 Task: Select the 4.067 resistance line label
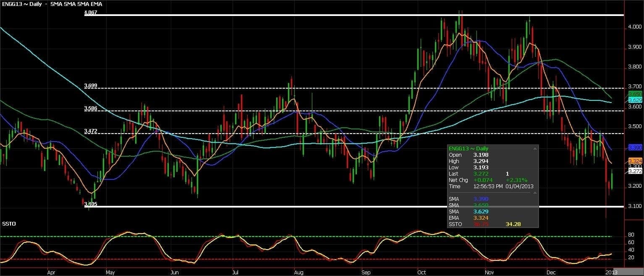point(91,13)
